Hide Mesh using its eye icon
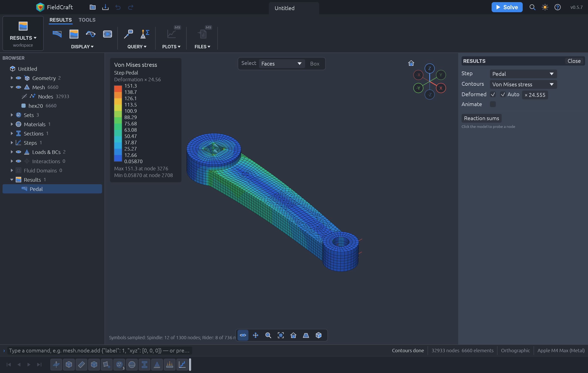Image resolution: width=588 pixels, height=373 pixels. click(x=18, y=87)
